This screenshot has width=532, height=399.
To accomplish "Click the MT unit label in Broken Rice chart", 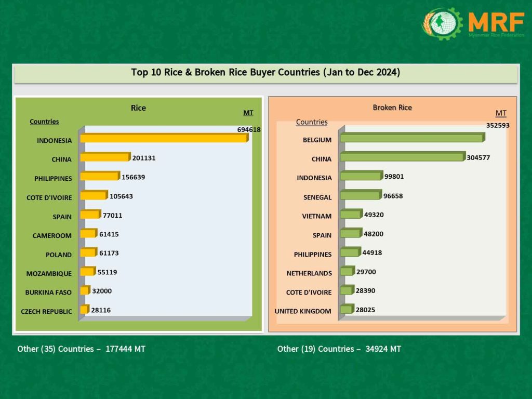I will point(501,113).
